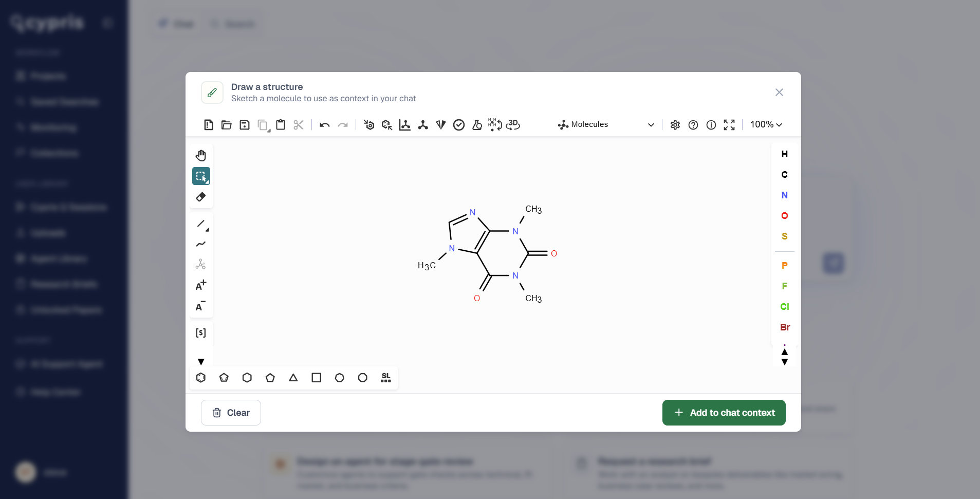Image resolution: width=980 pixels, height=499 pixels.
Task: Choose the Single Bond tool
Action: point(201,224)
